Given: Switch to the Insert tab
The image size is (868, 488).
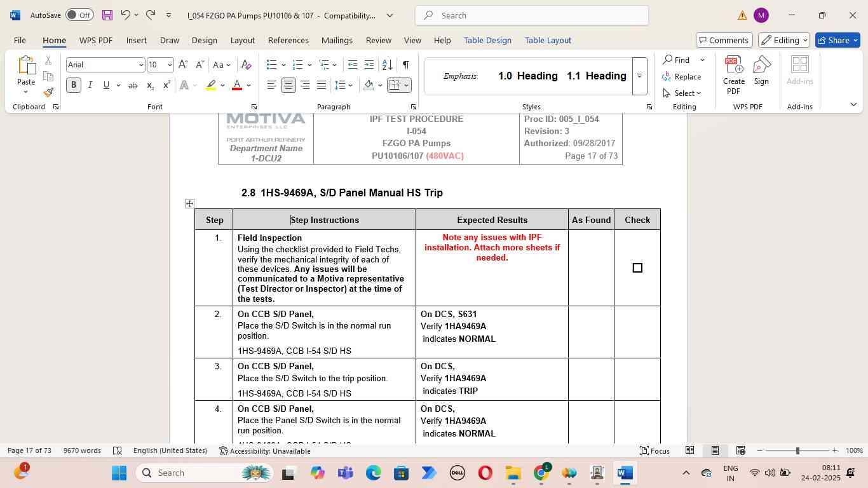Looking at the screenshot, I should pos(136,40).
